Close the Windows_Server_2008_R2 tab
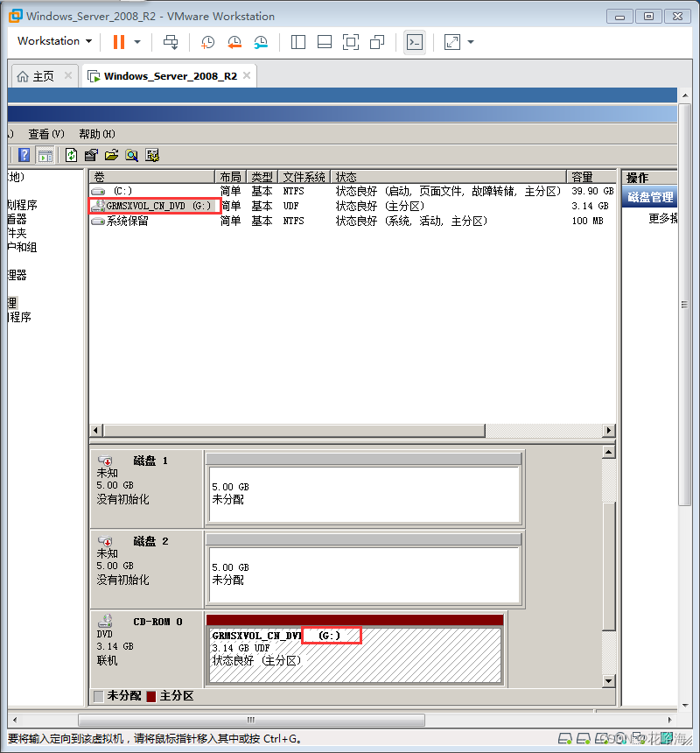This screenshot has height=753, width=700. 247,75
